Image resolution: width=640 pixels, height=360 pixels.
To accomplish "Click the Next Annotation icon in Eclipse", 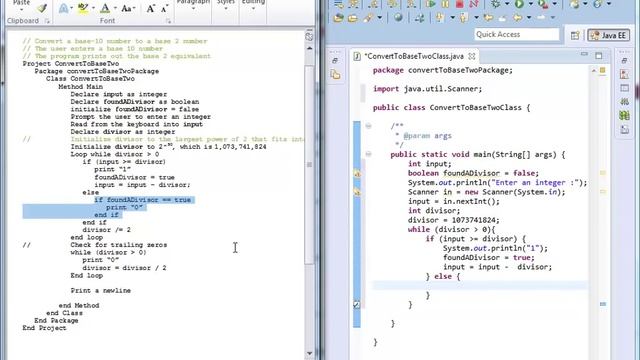I will pyautogui.click(x=440, y=18).
